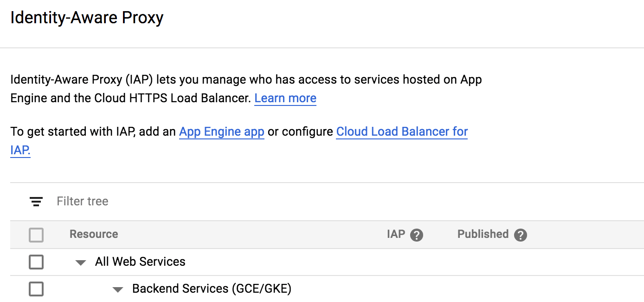
Task: Check the Backend Services (GCE/GKE) checkbox
Action: click(36, 289)
